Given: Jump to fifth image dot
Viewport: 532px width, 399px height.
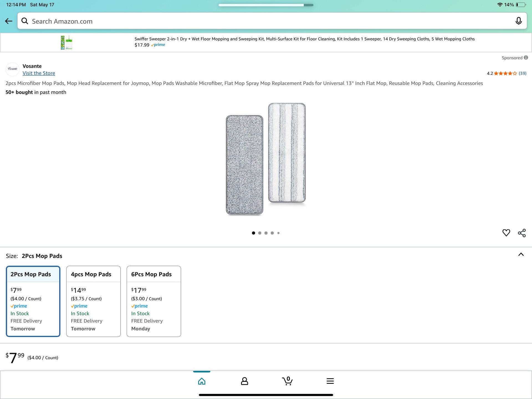Looking at the screenshot, I should (278, 233).
